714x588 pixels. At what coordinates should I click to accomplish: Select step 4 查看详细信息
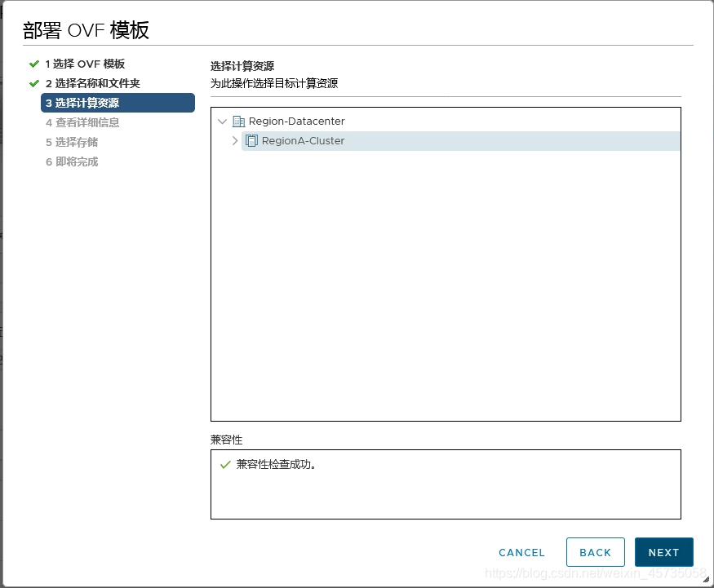[82, 122]
